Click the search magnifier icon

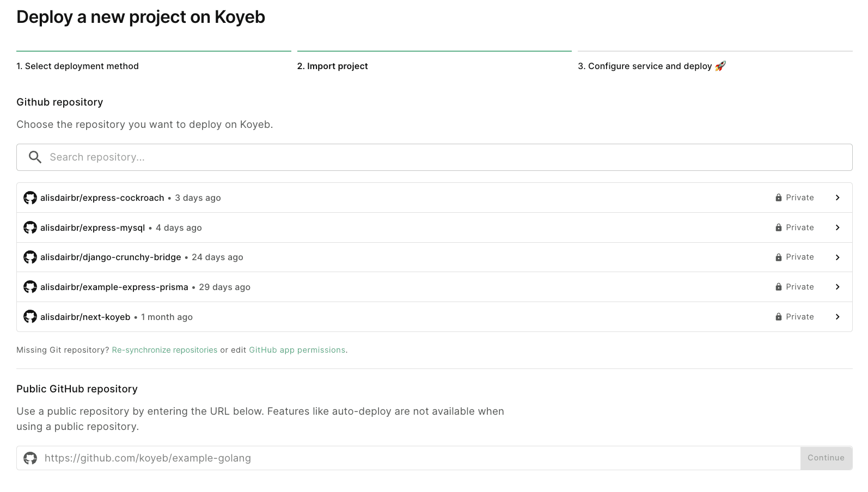[x=35, y=157]
